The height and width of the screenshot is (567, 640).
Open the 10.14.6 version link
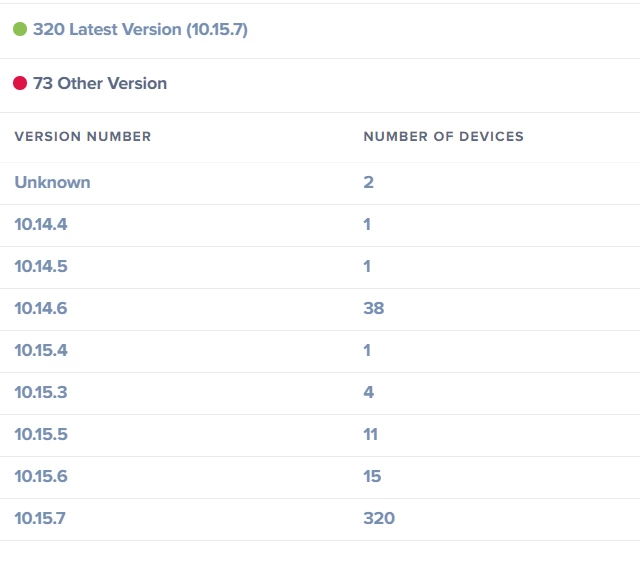pos(41,309)
